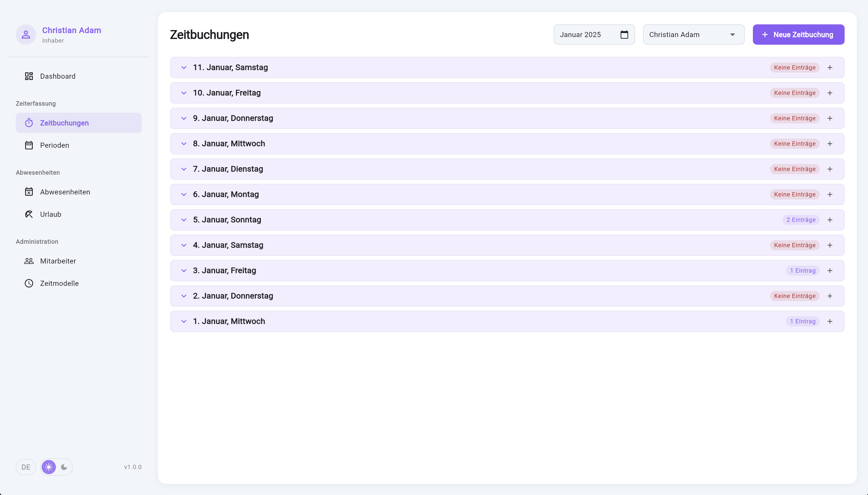Viewport: 868px width, 495px height.
Task: Open Dashboard in sidebar
Action: pyautogui.click(x=57, y=76)
